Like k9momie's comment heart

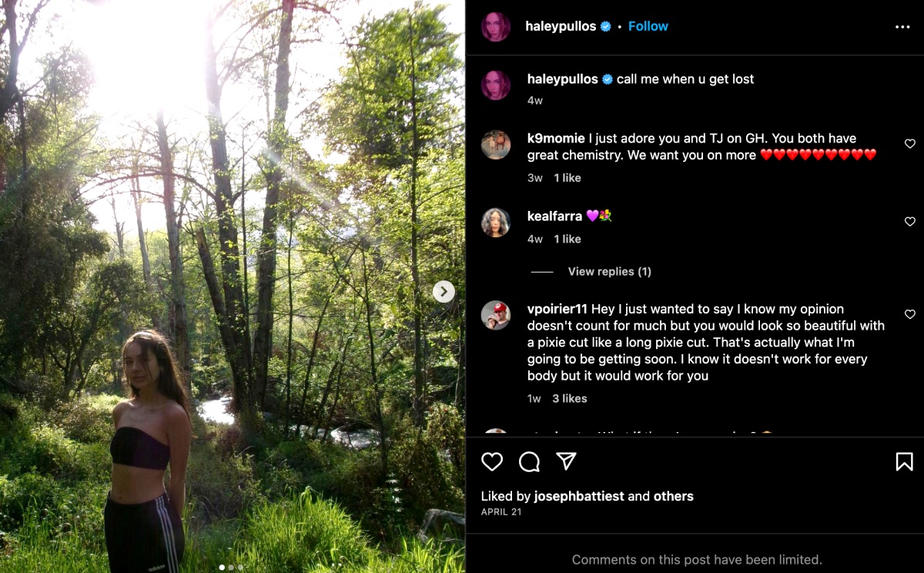coord(909,144)
